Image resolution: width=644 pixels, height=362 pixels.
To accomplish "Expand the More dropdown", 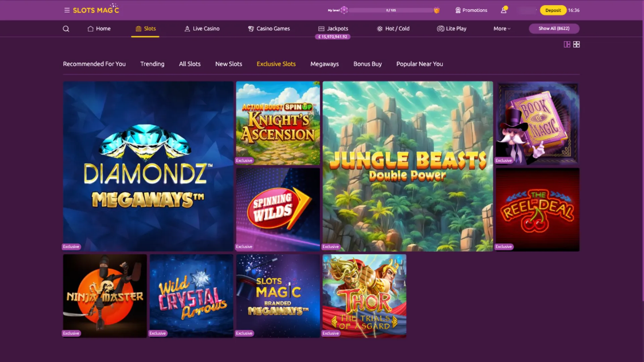I will click(x=502, y=28).
